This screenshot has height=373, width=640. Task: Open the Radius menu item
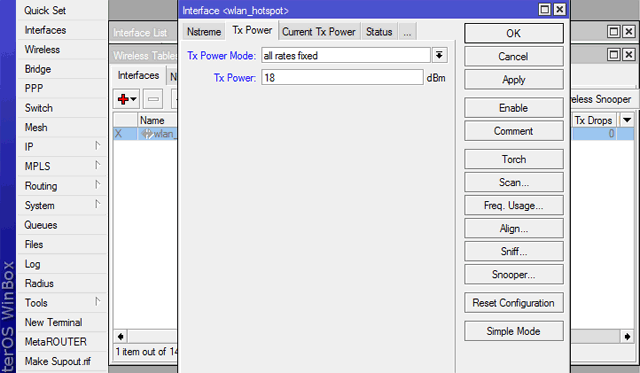(x=62, y=283)
